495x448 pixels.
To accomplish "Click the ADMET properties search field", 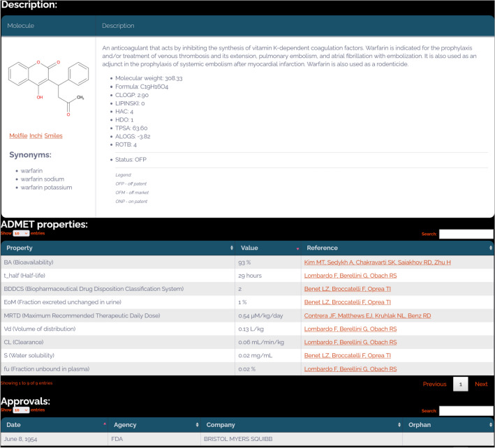I will pos(466,234).
